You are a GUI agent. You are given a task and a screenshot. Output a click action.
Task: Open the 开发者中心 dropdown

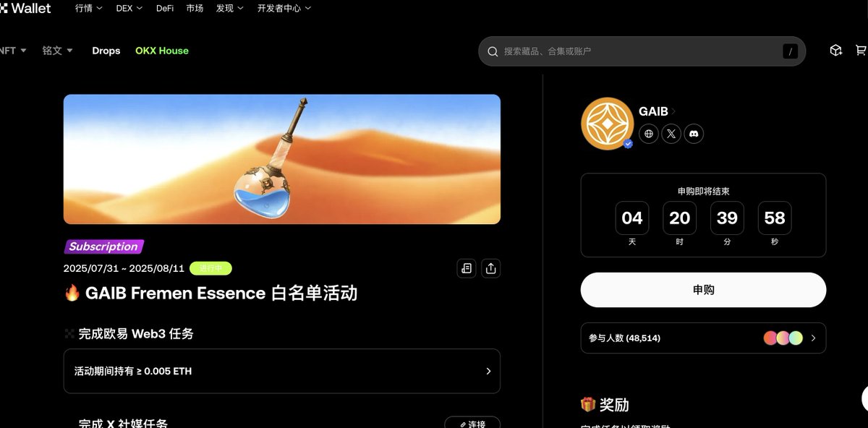[284, 8]
